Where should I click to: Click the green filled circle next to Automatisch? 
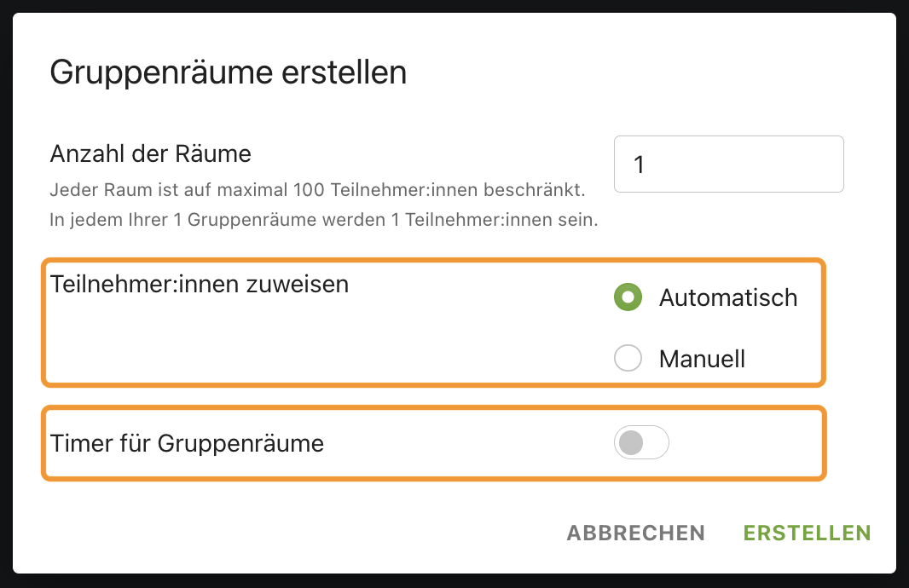[x=628, y=297]
